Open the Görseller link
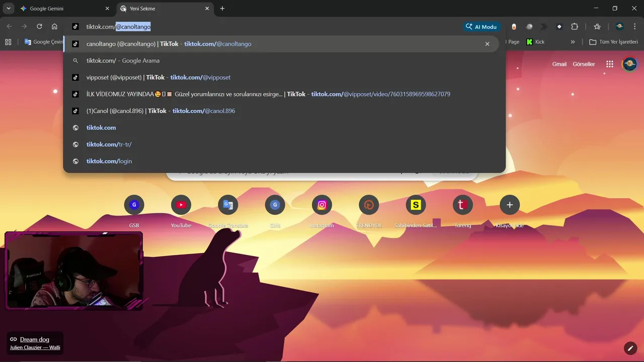 (584, 64)
